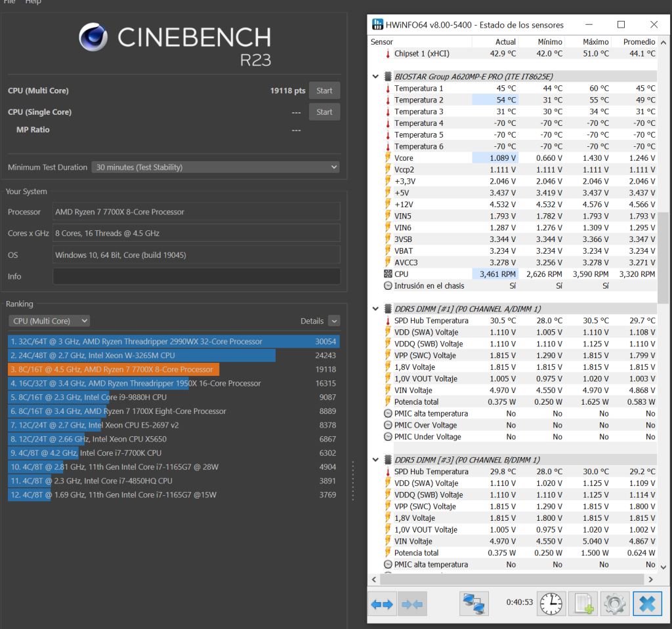Collapse the DDR5 DIMM [#3] sensor group
The height and width of the screenshot is (629, 672).
(x=375, y=460)
